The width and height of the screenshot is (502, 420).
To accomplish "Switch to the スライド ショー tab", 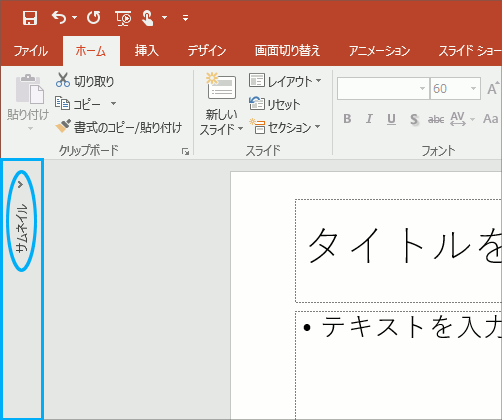I will pos(470,51).
